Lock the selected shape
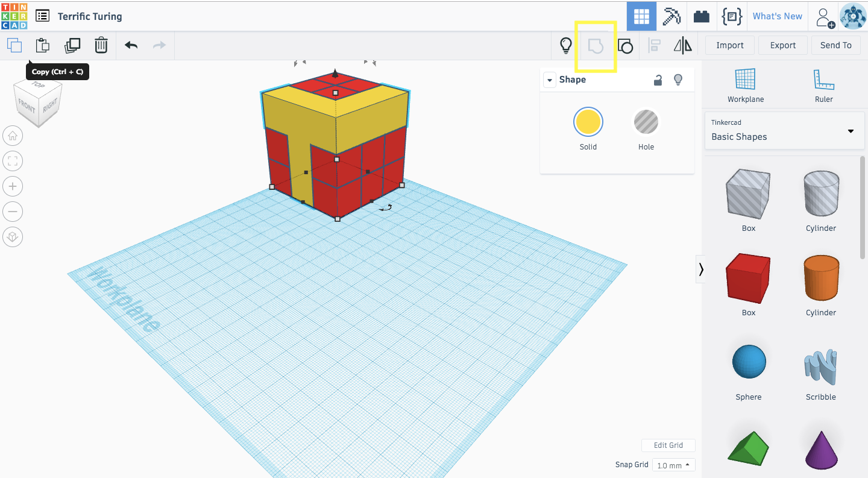 (658, 80)
